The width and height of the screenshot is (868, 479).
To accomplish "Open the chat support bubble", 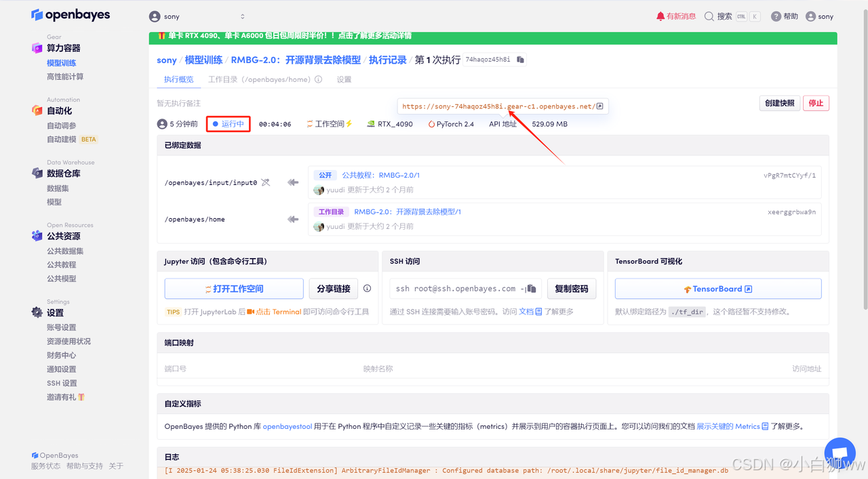I will [x=840, y=453].
